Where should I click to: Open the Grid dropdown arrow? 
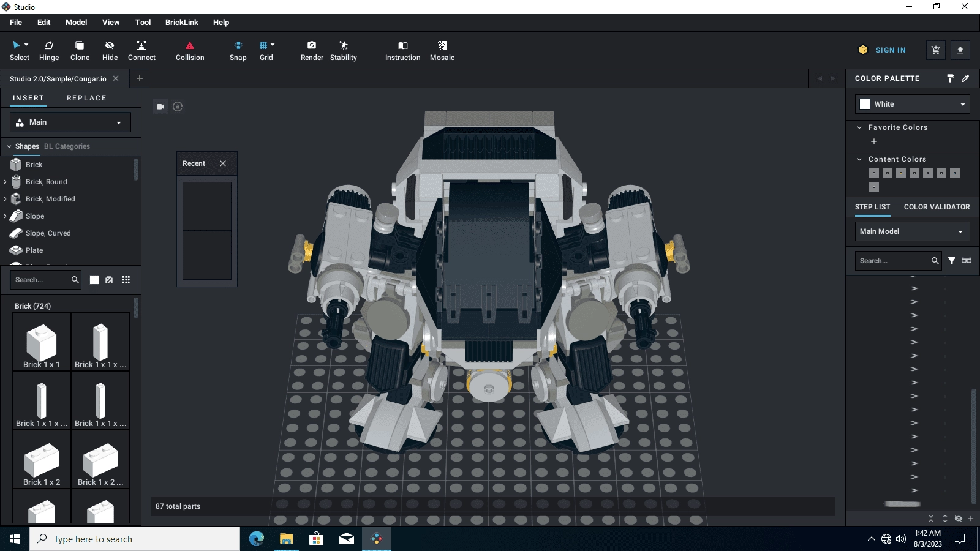(273, 45)
